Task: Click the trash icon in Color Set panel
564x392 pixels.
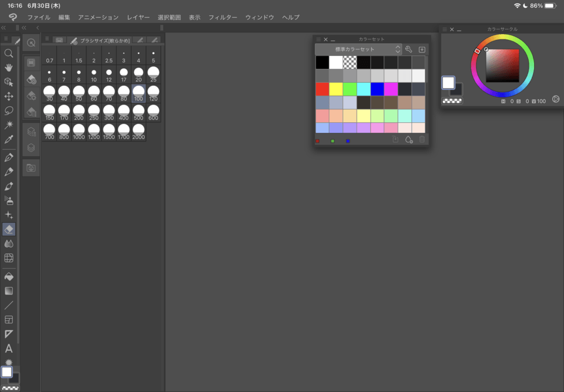Action: coord(422,139)
